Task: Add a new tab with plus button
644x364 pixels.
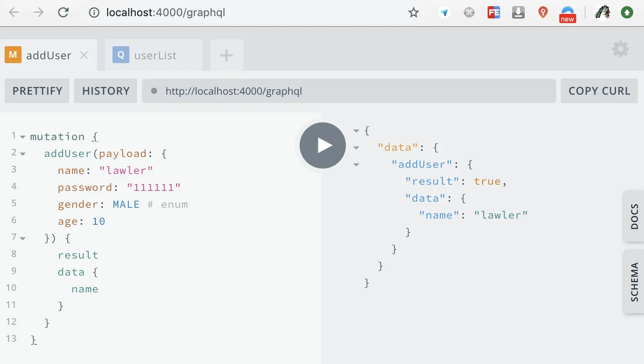Action: (x=226, y=55)
